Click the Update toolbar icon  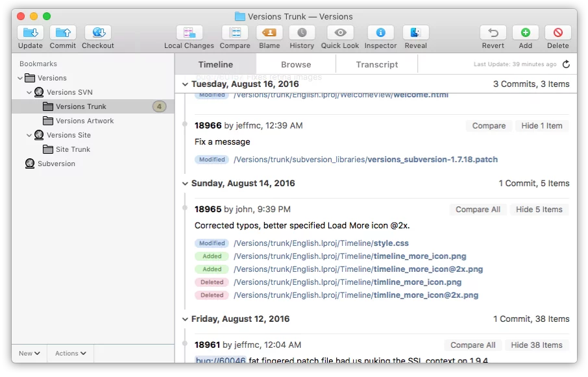[x=29, y=32]
